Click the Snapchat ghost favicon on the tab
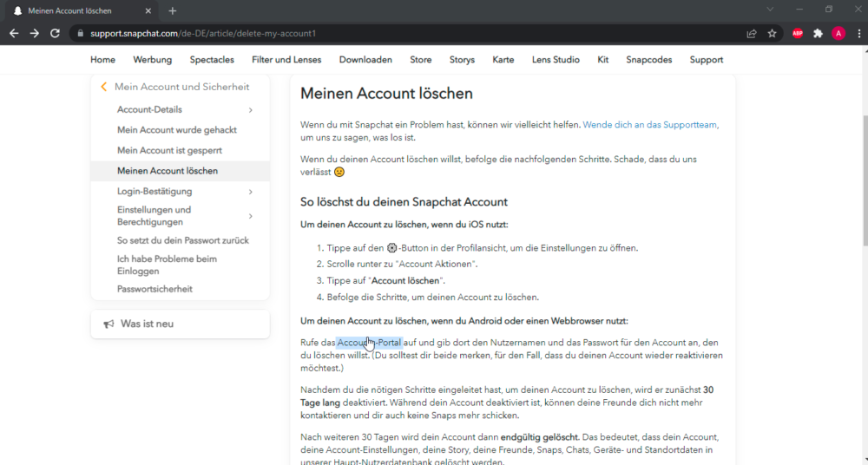The width and height of the screenshot is (868, 465). coord(17,10)
